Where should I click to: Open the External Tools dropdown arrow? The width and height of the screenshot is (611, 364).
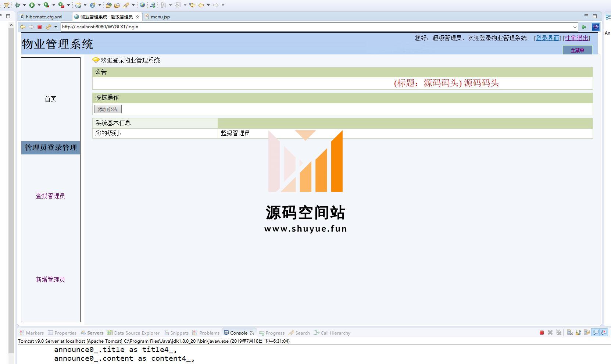(68, 5)
